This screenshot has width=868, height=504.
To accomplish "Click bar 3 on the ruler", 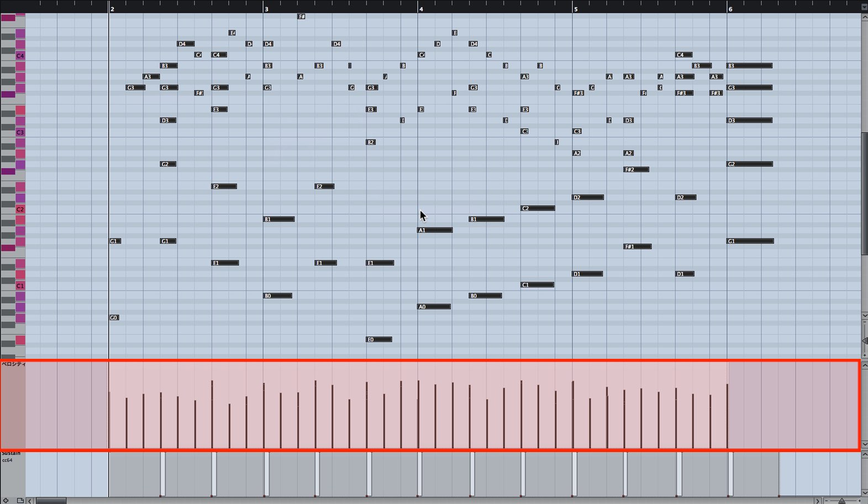I will tap(267, 9).
